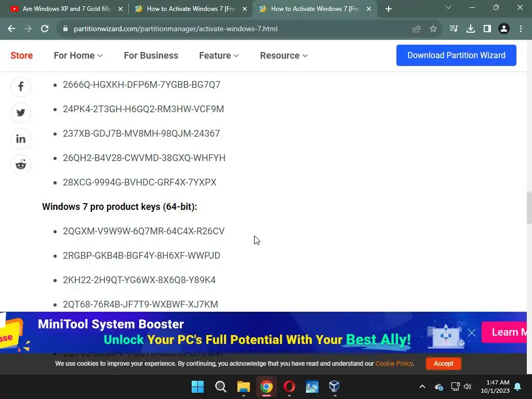Click the Windows 7 pro product keys heading
This screenshot has width=532, height=399.
click(x=119, y=207)
